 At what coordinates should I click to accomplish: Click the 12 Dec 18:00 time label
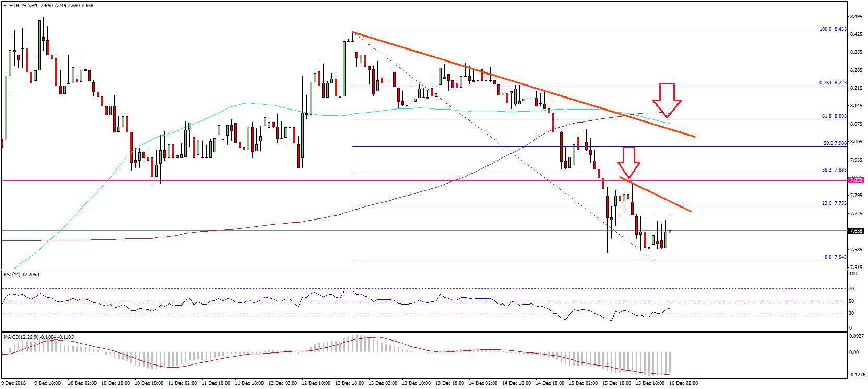coord(350,383)
